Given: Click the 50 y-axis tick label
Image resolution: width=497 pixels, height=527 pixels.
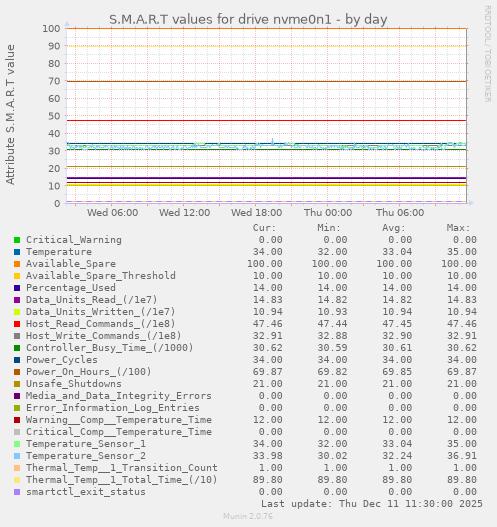Looking at the screenshot, I should click(54, 116).
